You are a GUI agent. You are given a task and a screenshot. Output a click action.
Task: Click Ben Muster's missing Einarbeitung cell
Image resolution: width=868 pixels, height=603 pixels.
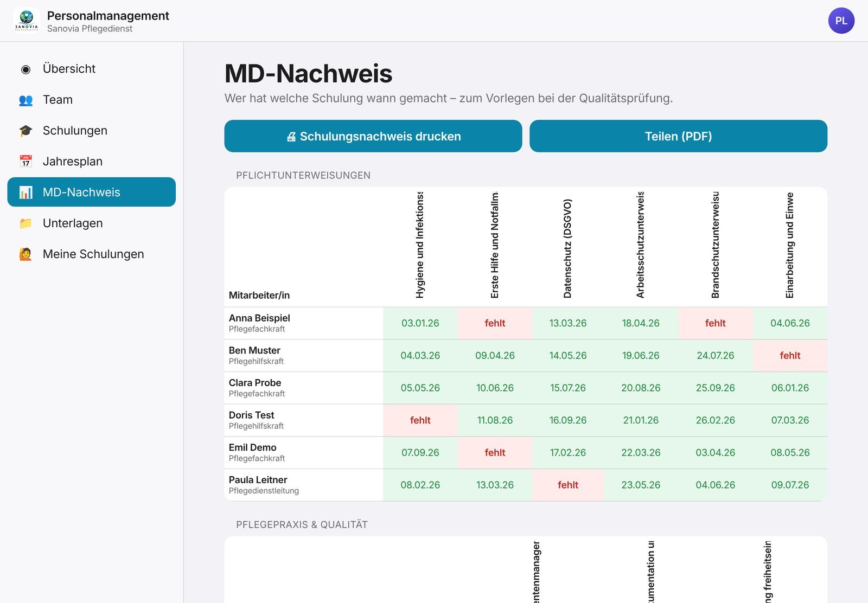790,356
